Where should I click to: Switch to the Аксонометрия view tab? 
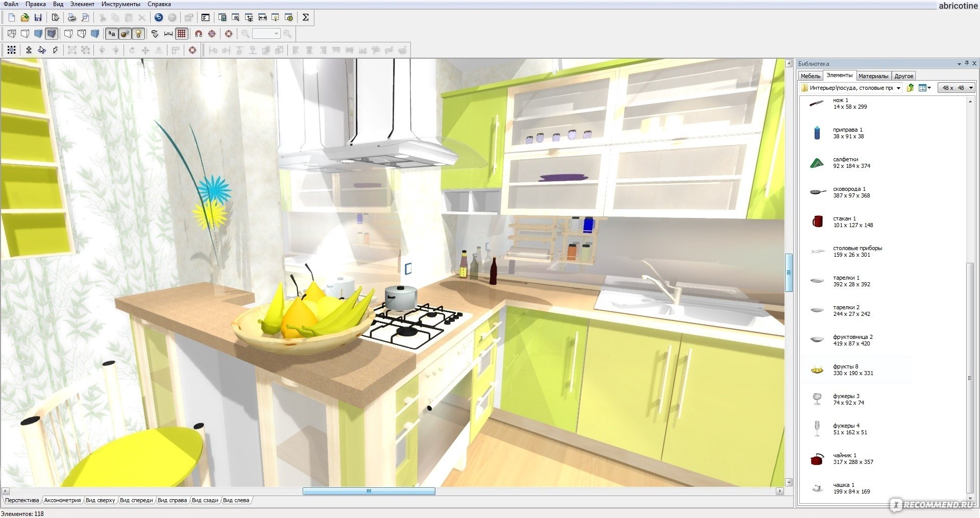click(x=62, y=500)
